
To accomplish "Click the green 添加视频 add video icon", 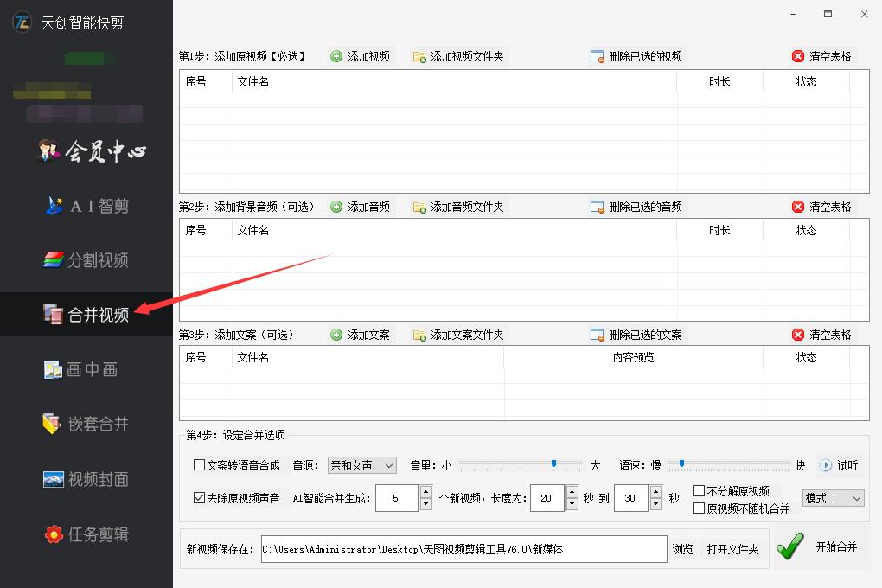I will pos(336,56).
